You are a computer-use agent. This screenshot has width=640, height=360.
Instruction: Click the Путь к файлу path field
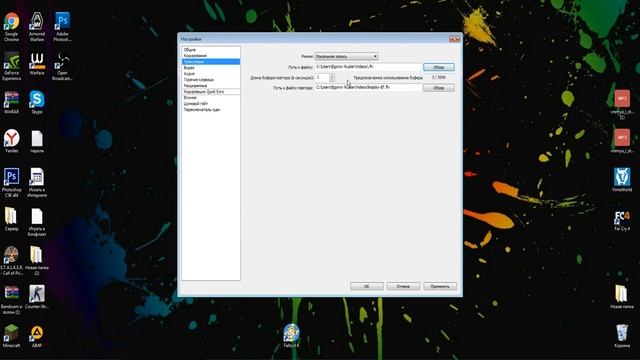(x=368, y=67)
